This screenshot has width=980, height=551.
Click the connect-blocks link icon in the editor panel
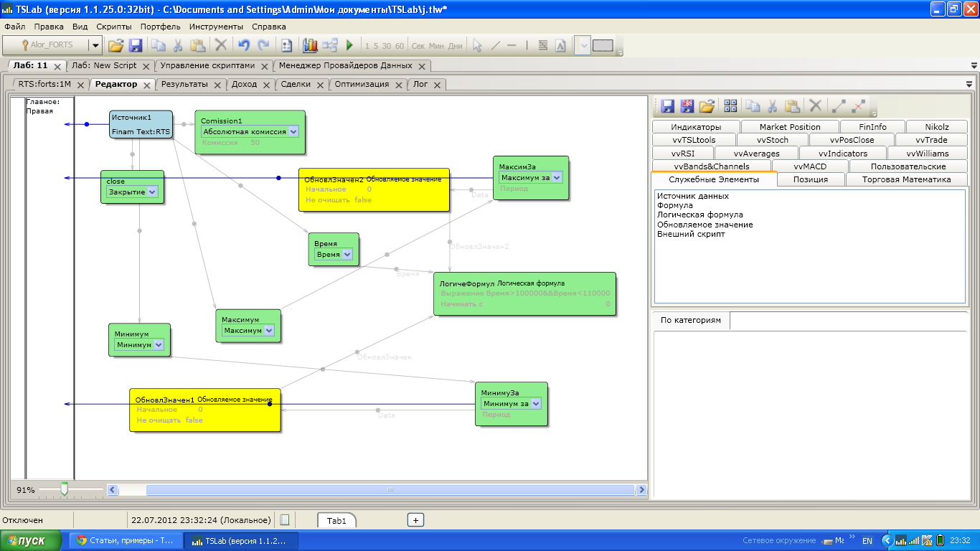[839, 106]
